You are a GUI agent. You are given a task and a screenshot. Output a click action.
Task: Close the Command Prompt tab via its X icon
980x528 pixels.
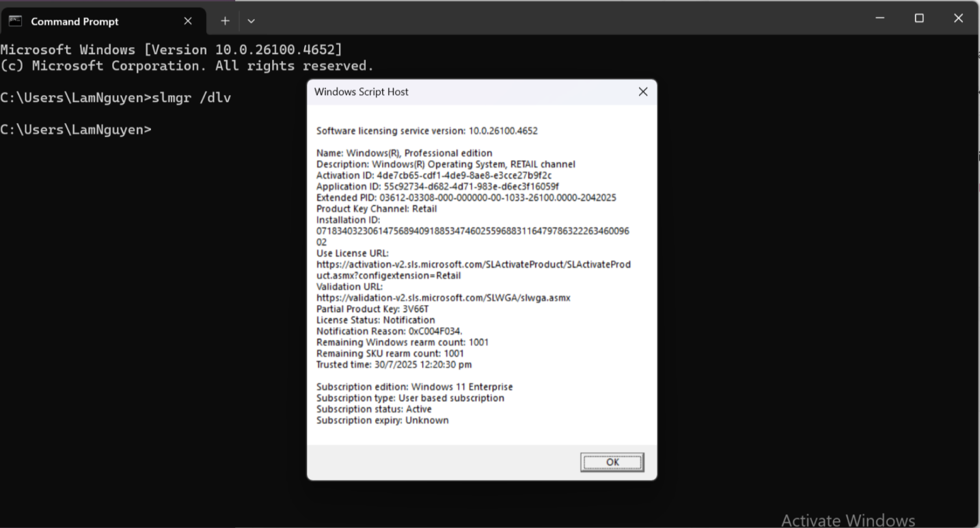(187, 21)
